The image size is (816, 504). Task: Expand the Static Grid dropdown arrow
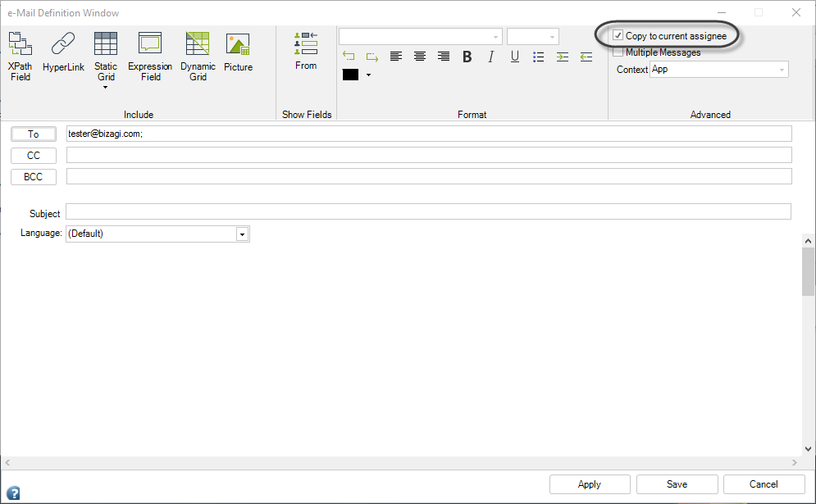[106, 88]
